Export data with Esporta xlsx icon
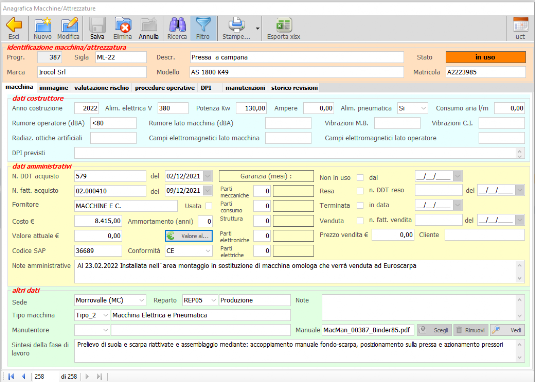Image resolution: width=535 pixels, height=382 pixels. [284, 25]
